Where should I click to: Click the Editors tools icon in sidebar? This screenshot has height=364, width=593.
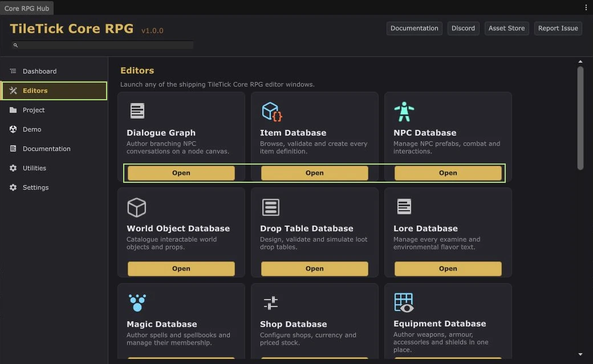[x=13, y=91]
